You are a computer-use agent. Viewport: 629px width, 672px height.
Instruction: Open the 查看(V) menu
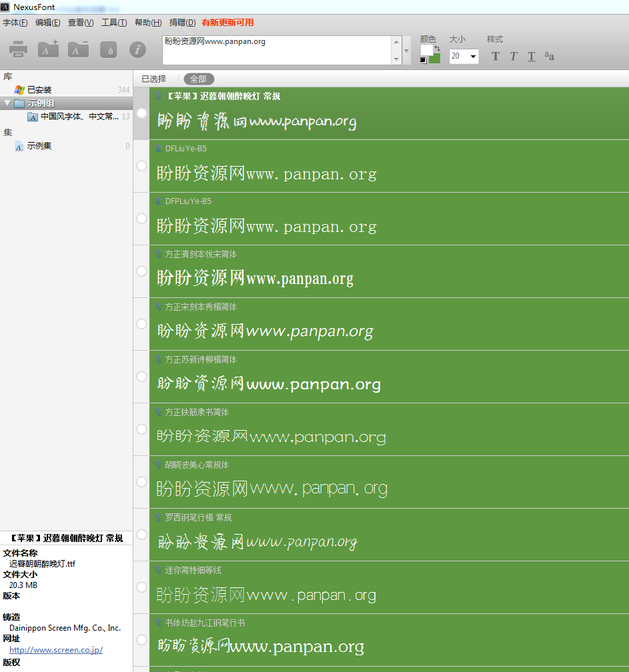coord(81,23)
